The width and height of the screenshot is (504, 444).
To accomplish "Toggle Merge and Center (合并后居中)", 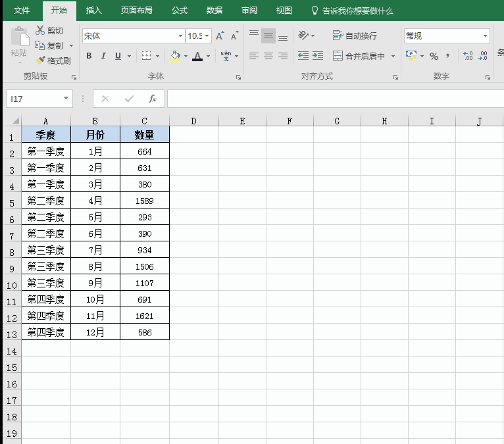I will 359,56.
